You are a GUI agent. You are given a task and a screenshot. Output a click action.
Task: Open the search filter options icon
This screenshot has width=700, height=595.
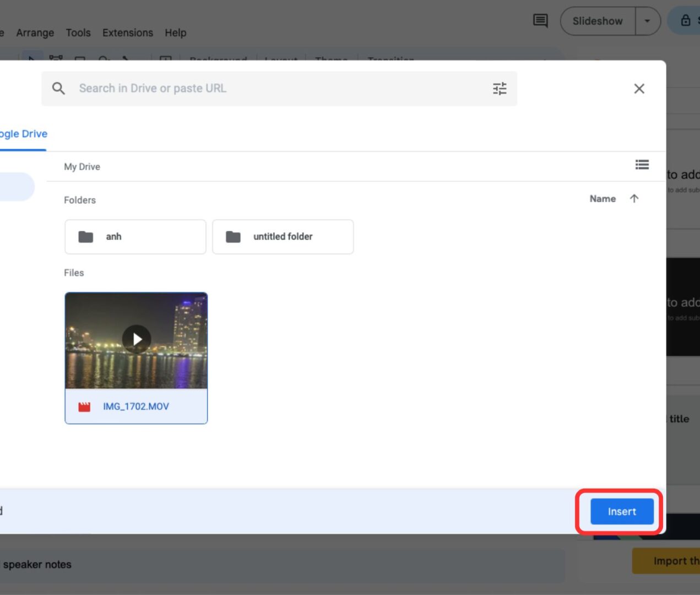(500, 89)
